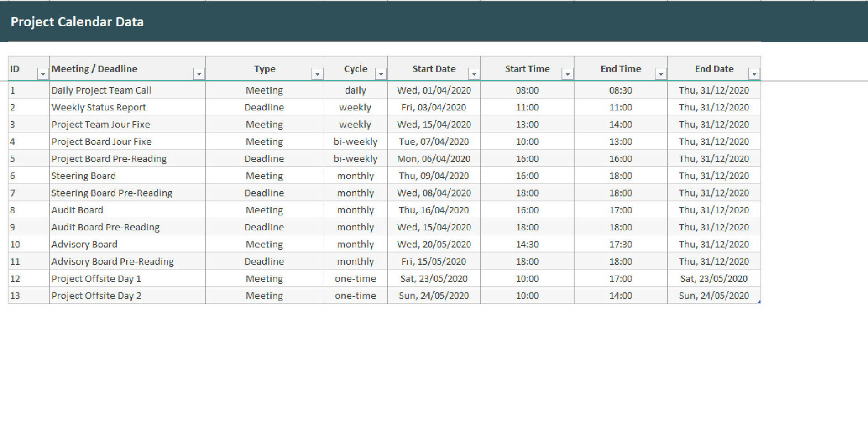Select the start date of Advisory Board
868x448 pixels.
coord(434,244)
